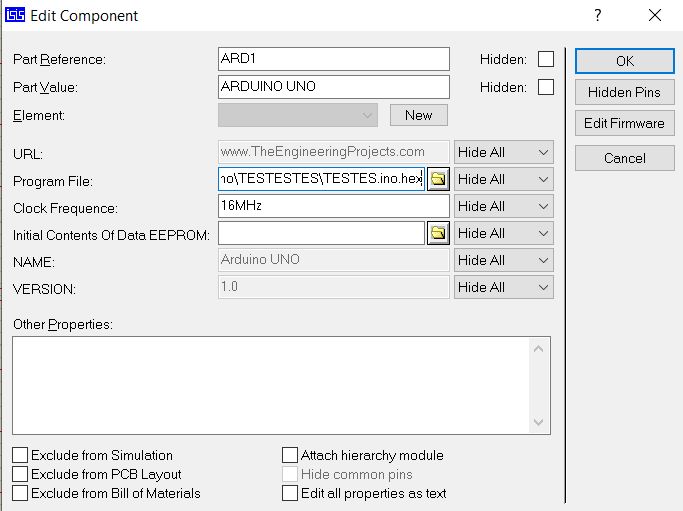Screen dimensions: 683x511
Task: Enable Exclude from Simulation
Action: [x=20, y=455]
